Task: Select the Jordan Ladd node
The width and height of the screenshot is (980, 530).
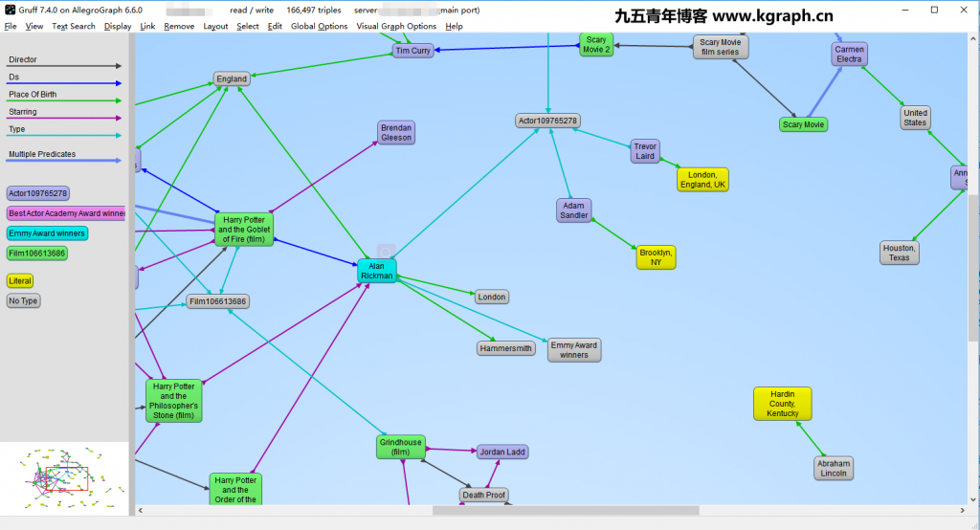Action: coord(502,452)
